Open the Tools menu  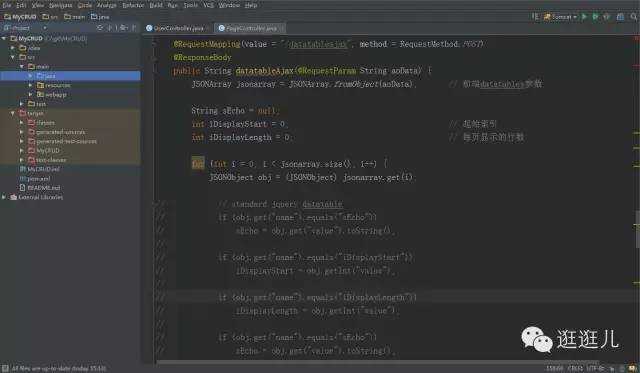click(190, 5)
